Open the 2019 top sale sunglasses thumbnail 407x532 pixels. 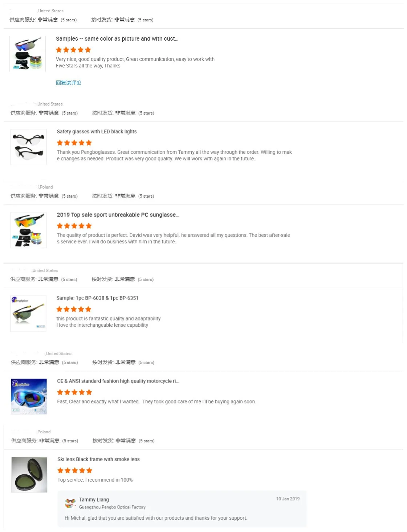click(x=29, y=230)
